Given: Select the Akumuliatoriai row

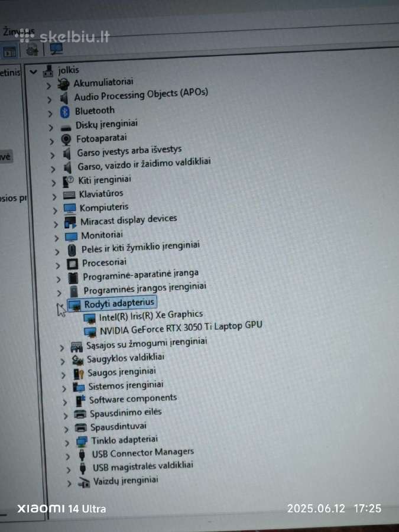Looking at the screenshot, I should (x=103, y=82).
